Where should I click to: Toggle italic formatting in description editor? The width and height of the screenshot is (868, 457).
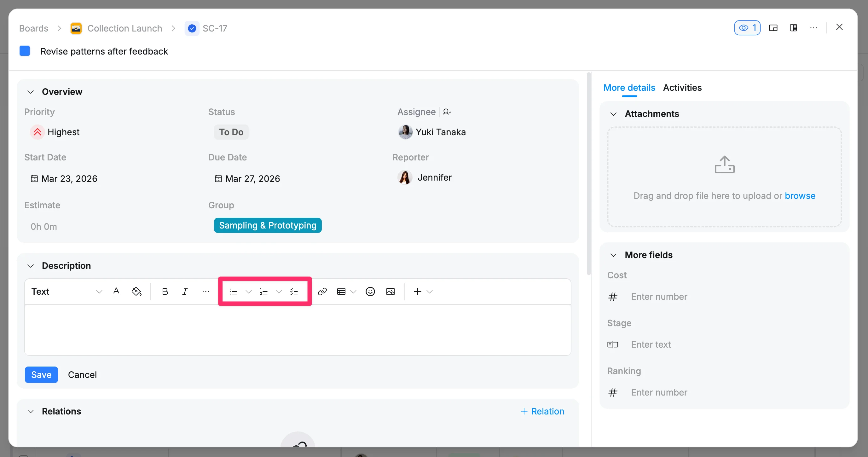tap(185, 292)
